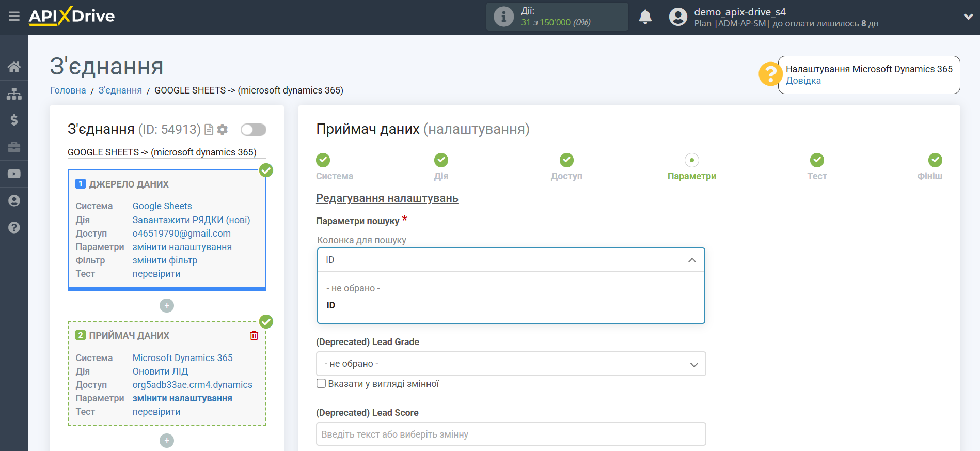Open the (Deprecated) Lead Grade dropdown
This screenshot has height=451, width=980.
tap(511, 364)
